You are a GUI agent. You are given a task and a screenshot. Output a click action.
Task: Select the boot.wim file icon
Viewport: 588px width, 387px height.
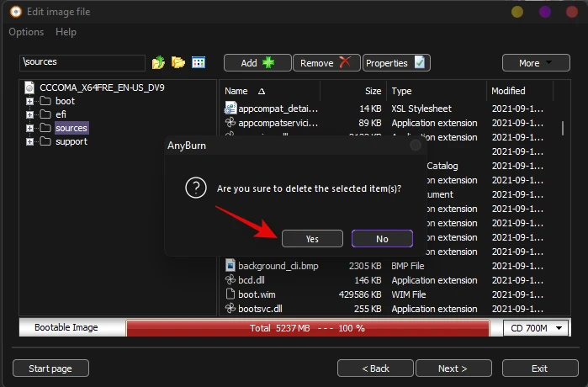click(230, 294)
